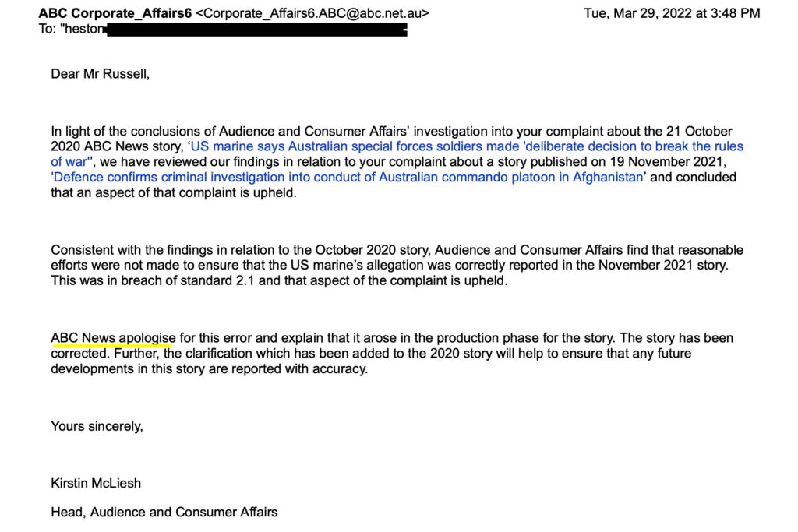Click the blacked-out redacted recipient bar
798x532 pixels.
tap(256, 30)
